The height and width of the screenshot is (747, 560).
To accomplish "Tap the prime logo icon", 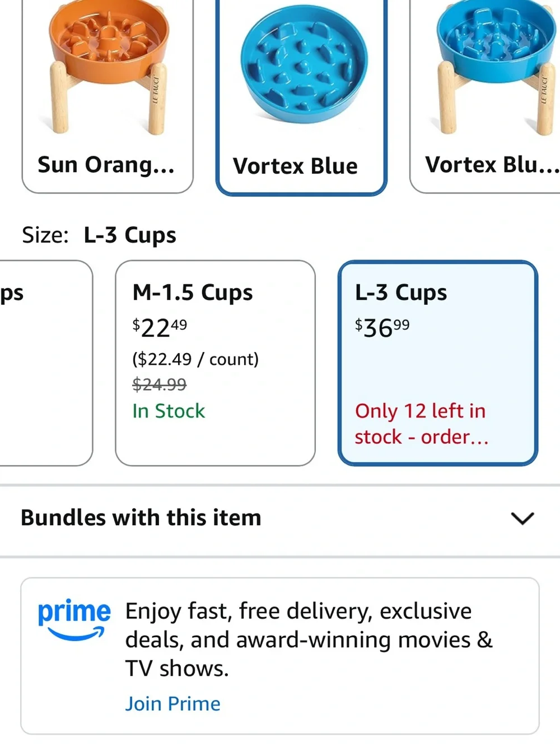I will (74, 619).
